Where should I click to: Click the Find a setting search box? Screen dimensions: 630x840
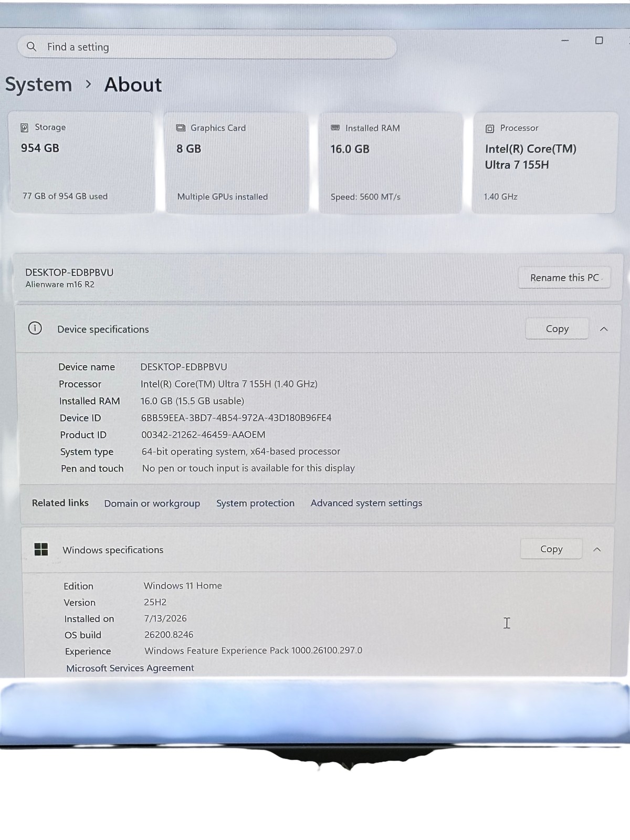[207, 47]
